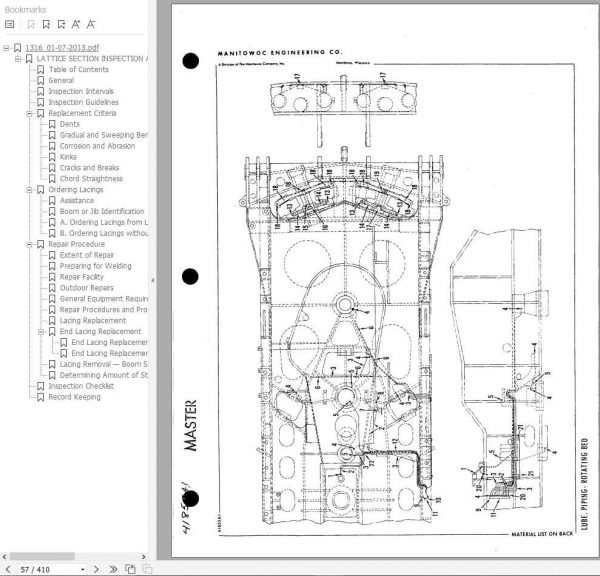
Task: Open the General bookmark
Action: [x=61, y=80]
